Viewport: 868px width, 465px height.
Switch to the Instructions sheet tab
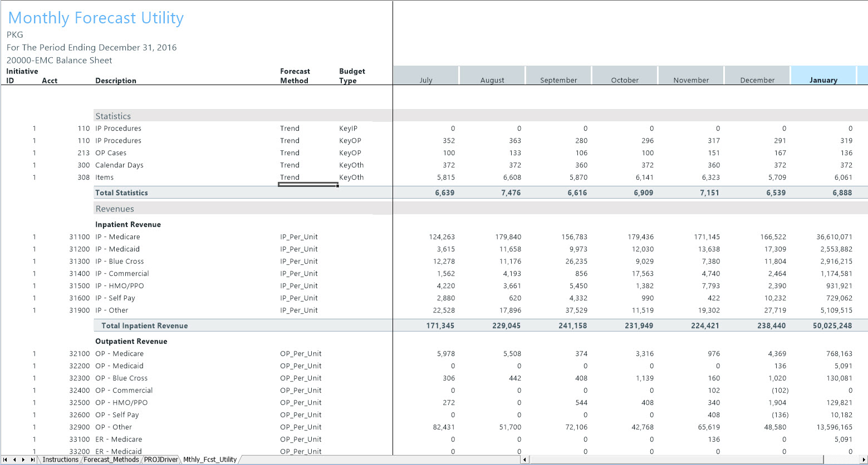pyautogui.click(x=61, y=460)
